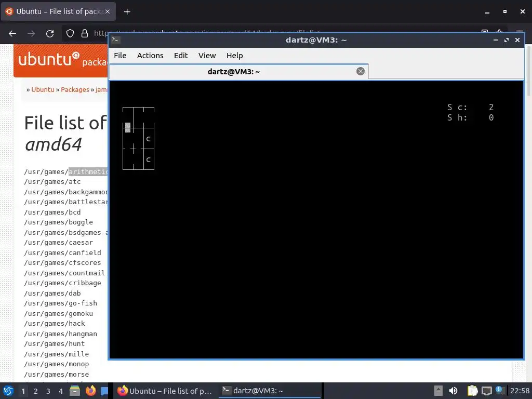Switch to the dartz@VM3 taskbar entry
The height and width of the screenshot is (399, 532).
click(x=270, y=391)
